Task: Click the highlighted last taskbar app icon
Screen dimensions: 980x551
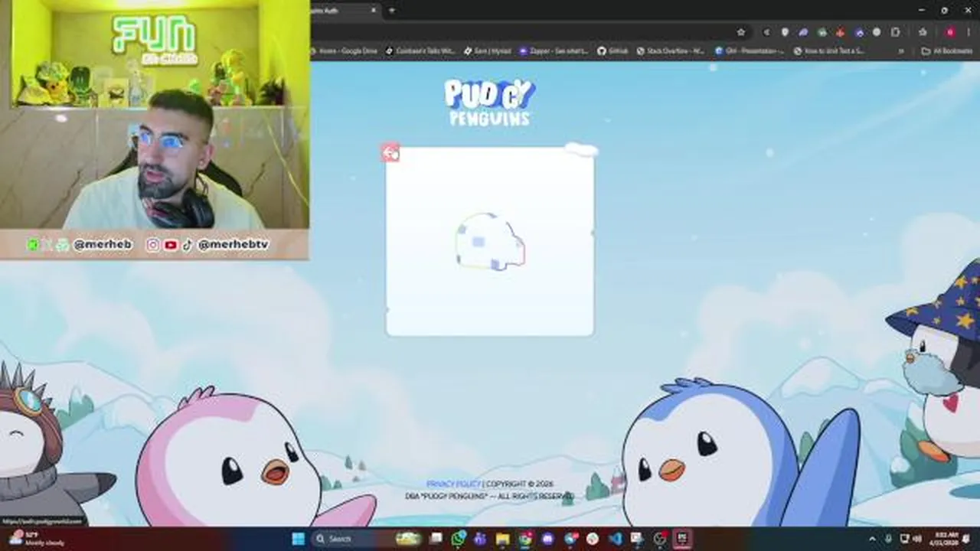Action: [x=681, y=539]
